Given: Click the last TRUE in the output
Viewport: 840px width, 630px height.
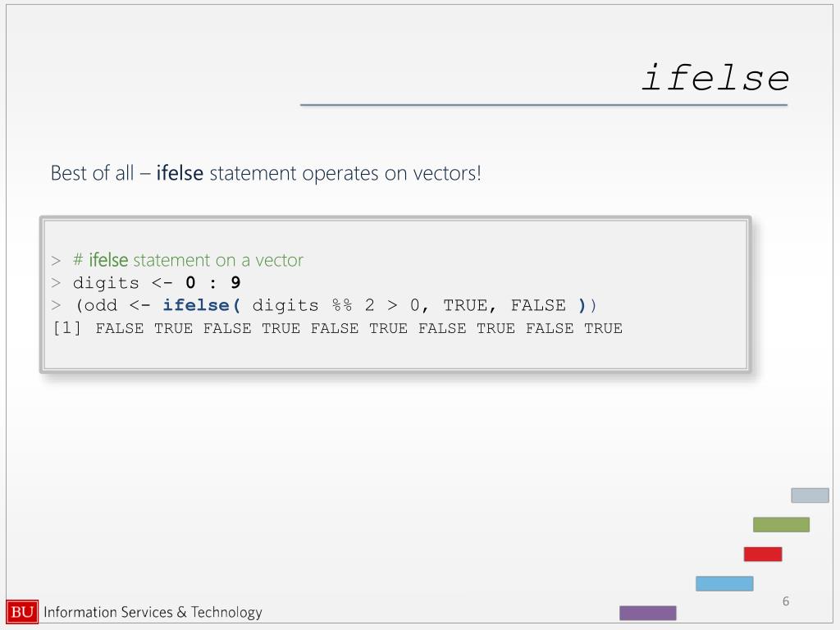Looking at the screenshot, I should tap(603, 328).
